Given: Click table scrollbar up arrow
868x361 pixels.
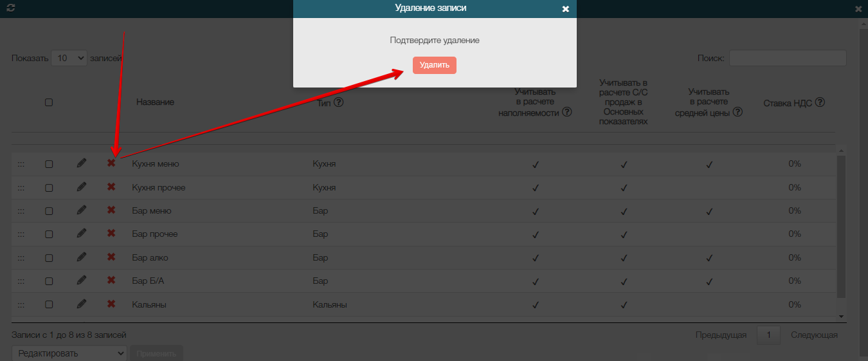Looking at the screenshot, I should pos(842,150).
